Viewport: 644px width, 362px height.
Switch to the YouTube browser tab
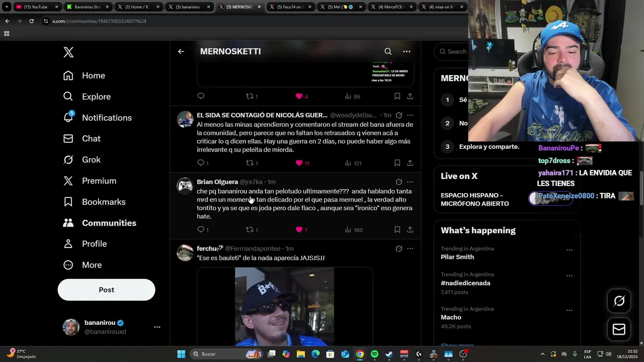click(36, 7)
